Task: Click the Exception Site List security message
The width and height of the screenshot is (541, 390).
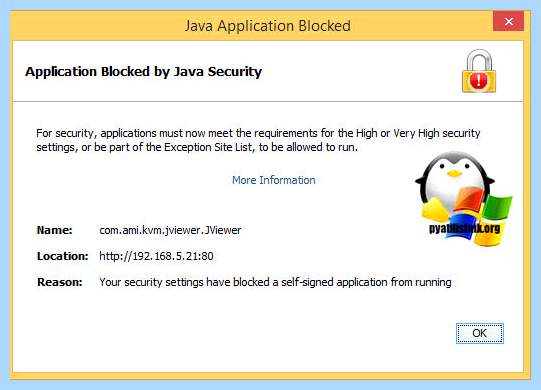Action: click(x=258, y=140)
